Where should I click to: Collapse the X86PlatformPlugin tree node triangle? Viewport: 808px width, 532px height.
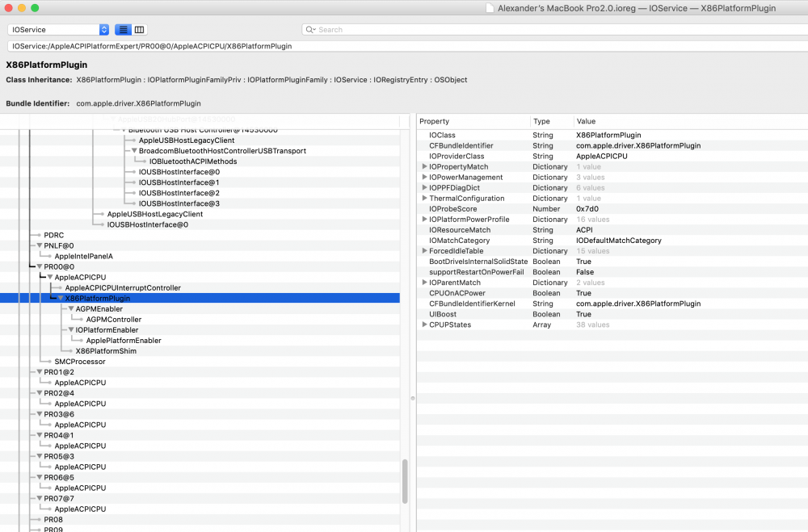[x=61, y=298]
